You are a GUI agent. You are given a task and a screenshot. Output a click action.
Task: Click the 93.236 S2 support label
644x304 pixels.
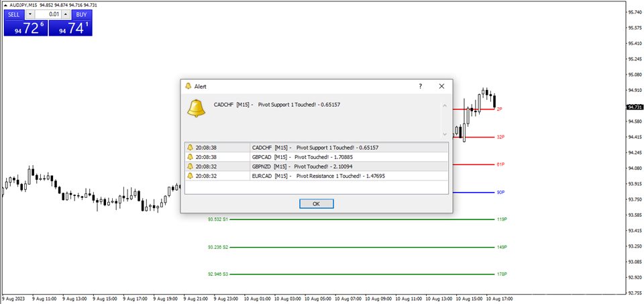coord(218,248)
